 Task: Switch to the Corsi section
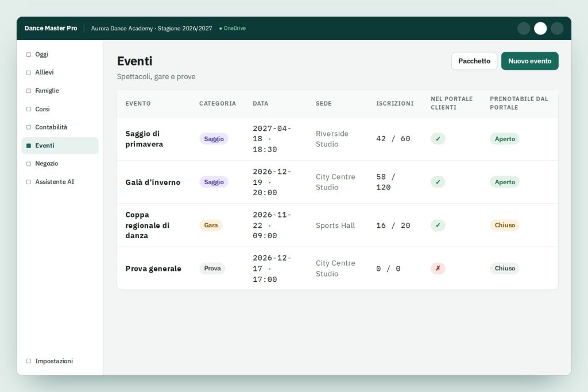coord(60,109)
